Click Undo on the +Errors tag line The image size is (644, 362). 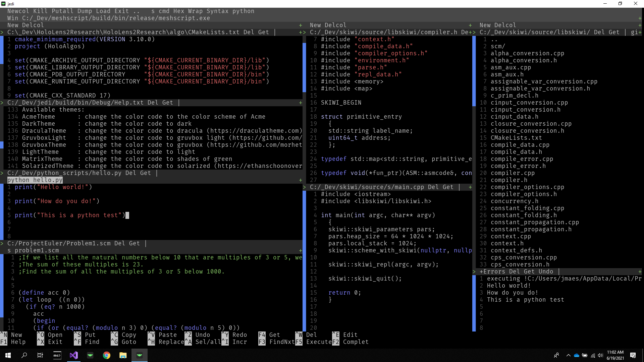pos(546,271)
